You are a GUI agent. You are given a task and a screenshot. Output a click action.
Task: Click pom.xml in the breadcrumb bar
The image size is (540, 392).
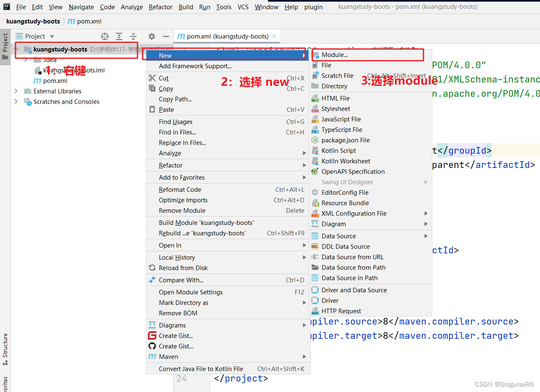tap(84, 21)
